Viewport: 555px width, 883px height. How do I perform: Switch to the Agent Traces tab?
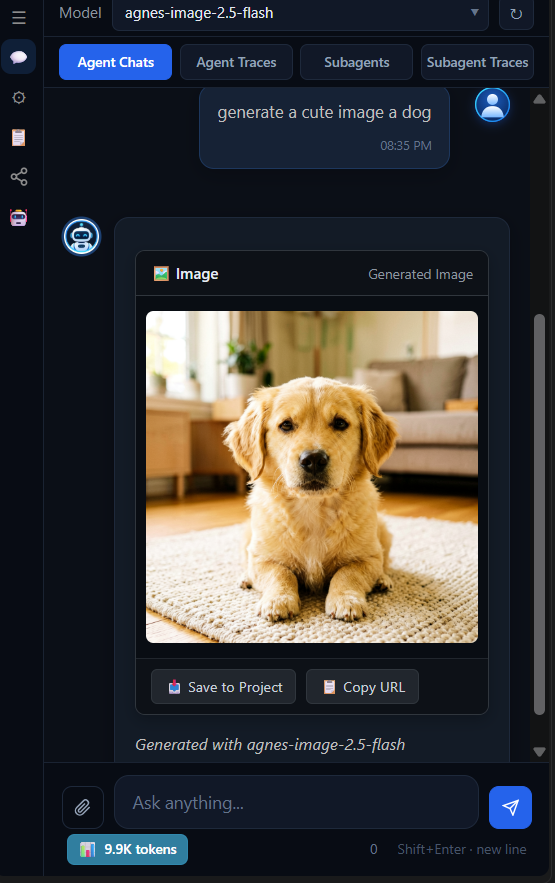click(236, 62)
